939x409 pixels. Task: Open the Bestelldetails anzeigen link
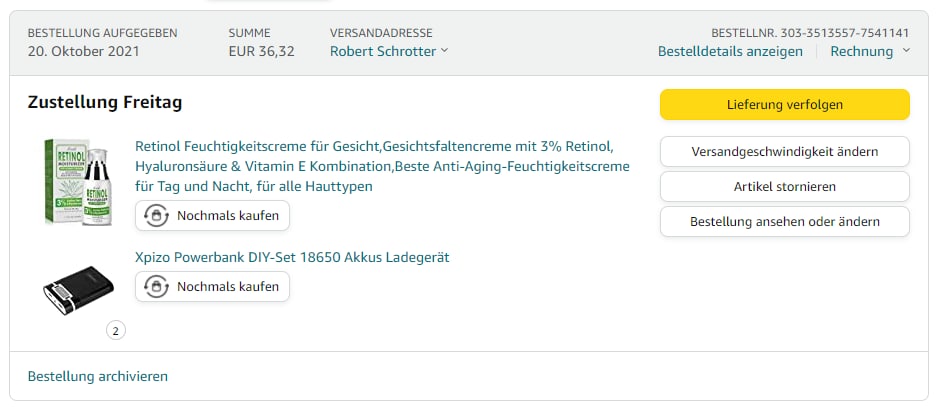pos(730,51)
